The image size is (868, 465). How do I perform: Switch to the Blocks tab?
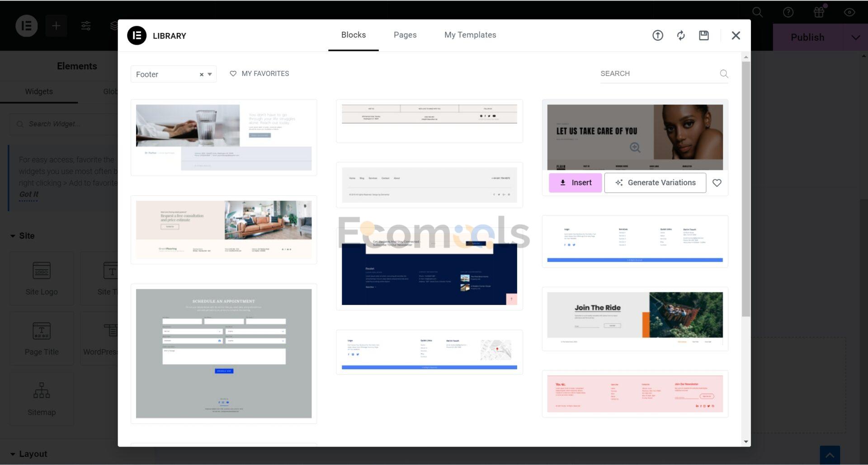[x=354, y=35]
